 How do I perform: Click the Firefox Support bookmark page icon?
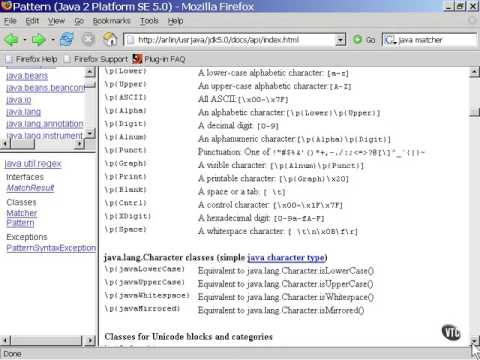point(67,59)
